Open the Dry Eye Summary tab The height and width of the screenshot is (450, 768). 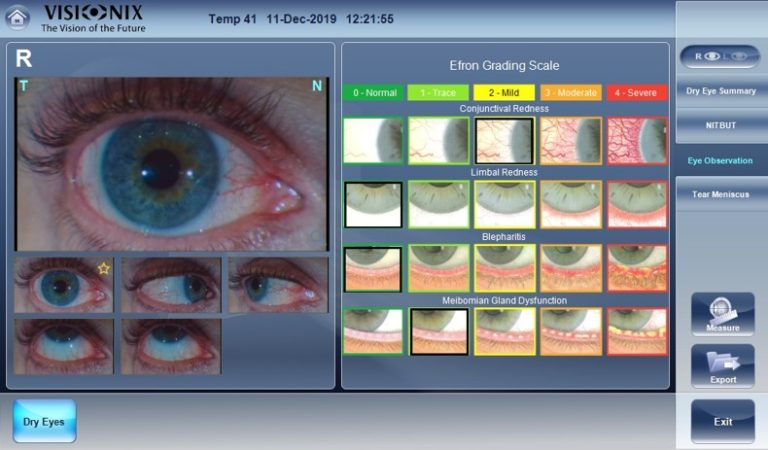pyautogui.click(x=722, y=91)
